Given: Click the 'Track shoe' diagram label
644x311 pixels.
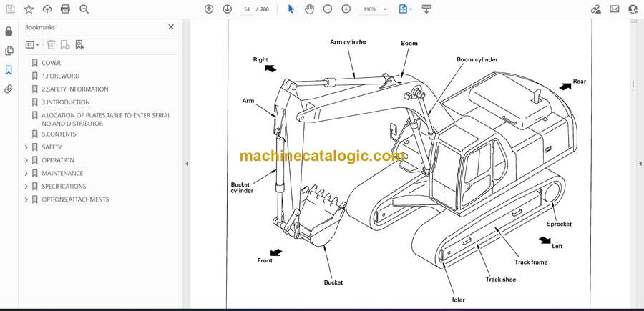Looking at the screenshot, I should pyautogui.click(x=500, y=280).
